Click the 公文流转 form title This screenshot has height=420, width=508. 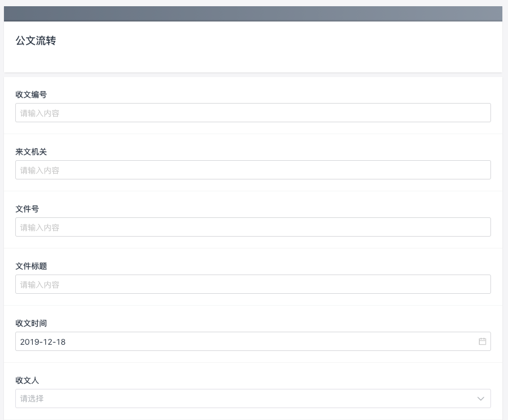36,41
